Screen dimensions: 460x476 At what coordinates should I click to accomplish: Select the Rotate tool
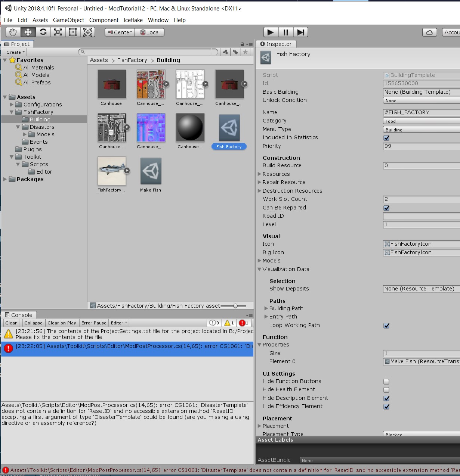[43, 32]
